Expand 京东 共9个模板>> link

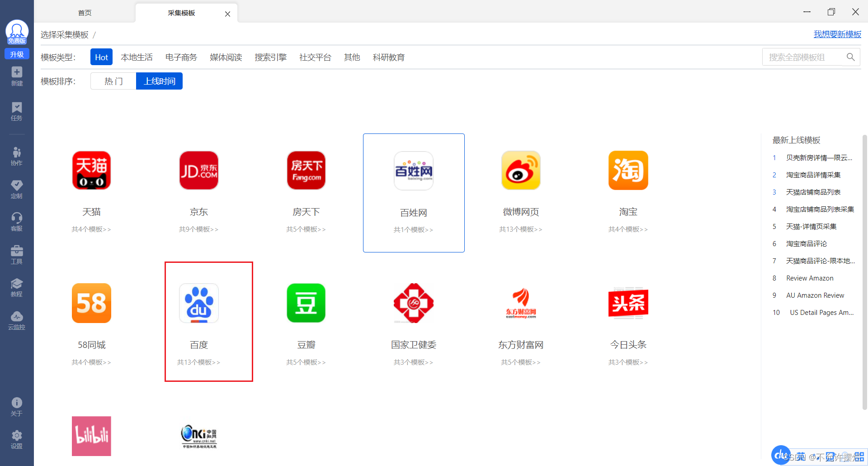199,229
